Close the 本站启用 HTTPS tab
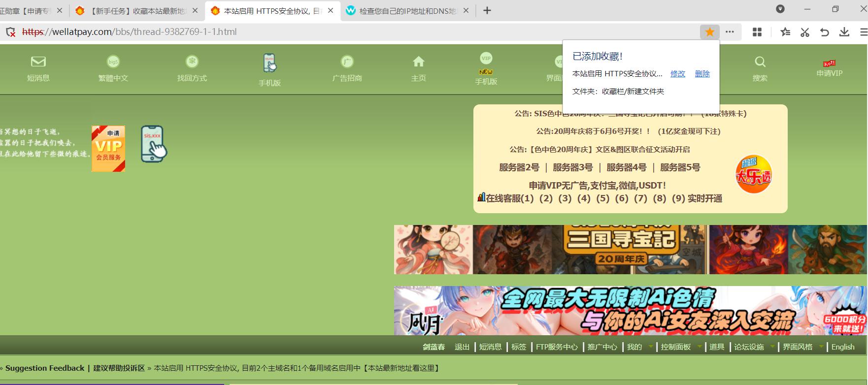 coord(331,10)
